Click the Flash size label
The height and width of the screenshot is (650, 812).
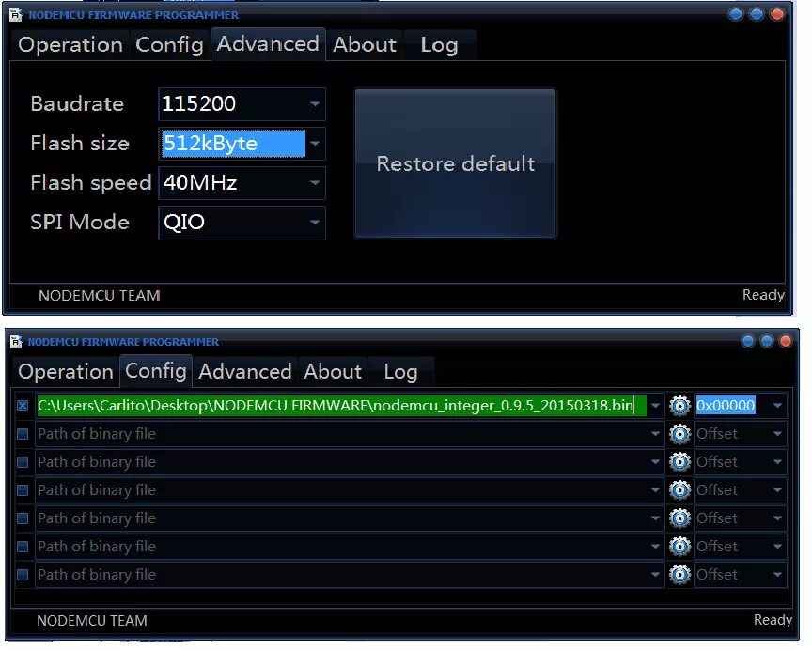(80, 144)
